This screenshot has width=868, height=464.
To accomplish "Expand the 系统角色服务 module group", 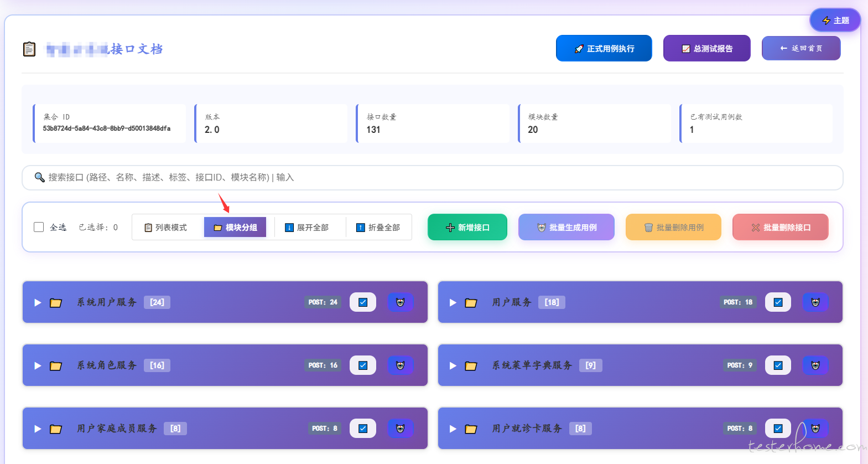I will [x=38, y=366].
